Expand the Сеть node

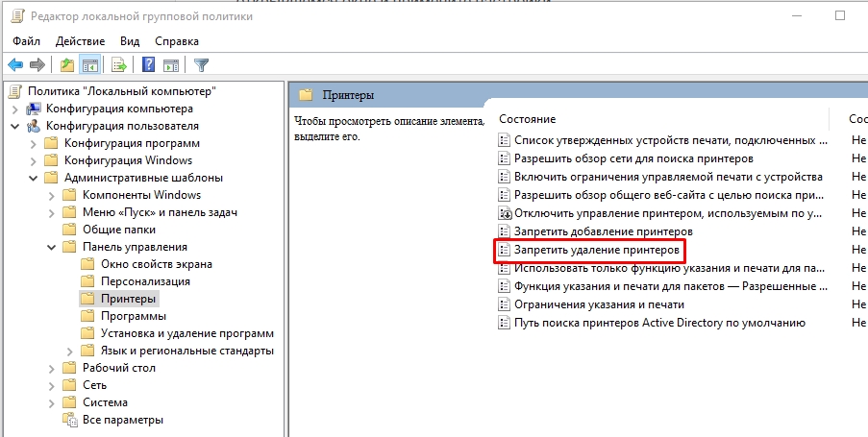click(52, 385)
